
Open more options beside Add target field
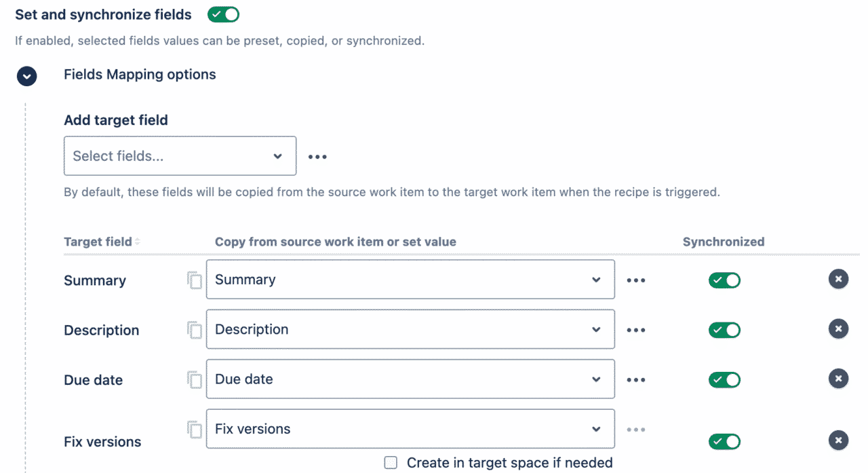[317, 157]
